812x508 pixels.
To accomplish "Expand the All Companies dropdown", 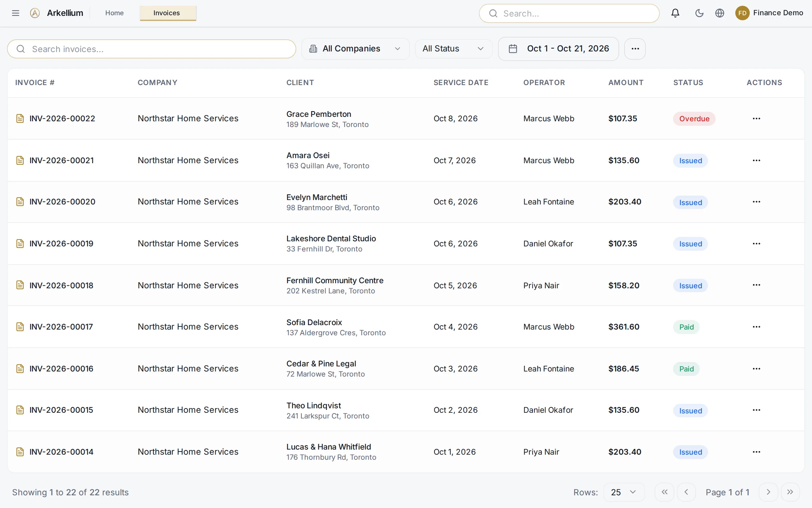I will click(355, 49).
